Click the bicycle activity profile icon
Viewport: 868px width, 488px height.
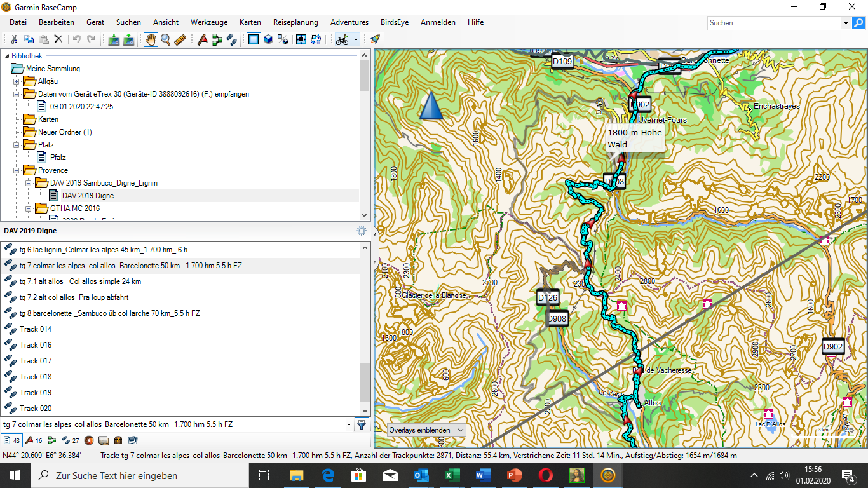342,39
